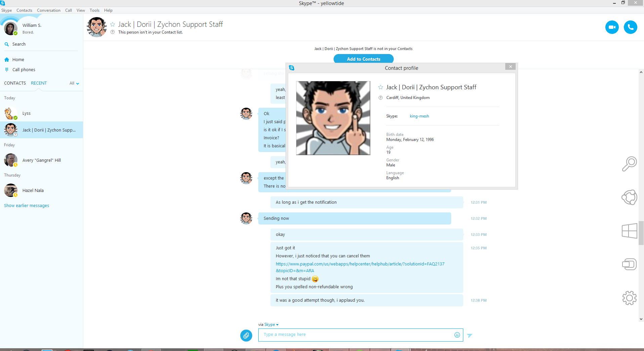Select Jack | Dorii | Zychon Supp... conversation
This screenshot has width=644, height=351.
point(42,130)
